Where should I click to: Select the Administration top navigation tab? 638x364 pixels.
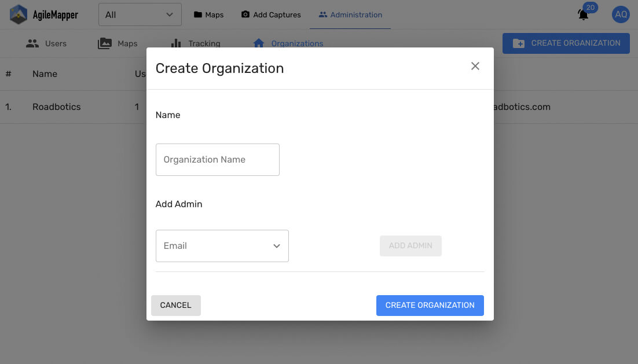[350, 14]
